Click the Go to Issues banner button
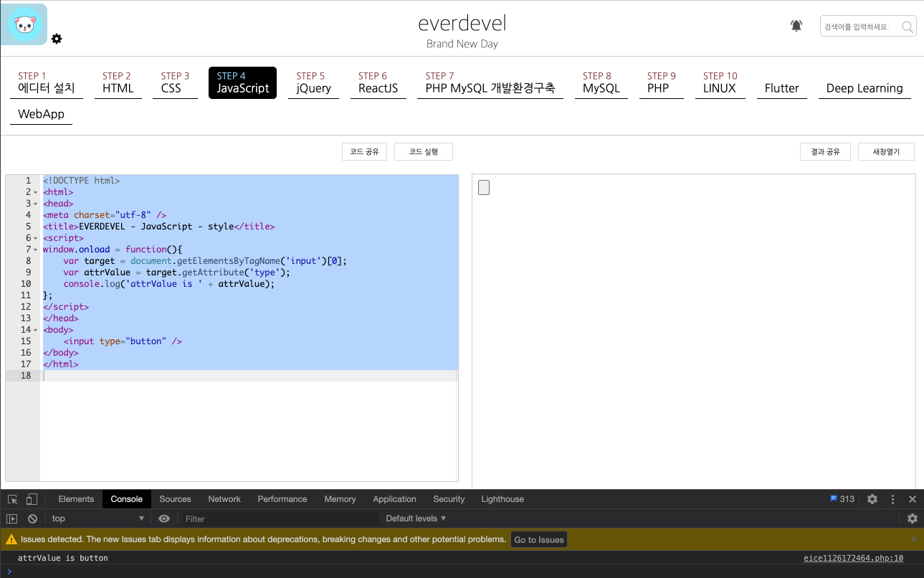This screenshot has width=924, height=578. (538, 539)
